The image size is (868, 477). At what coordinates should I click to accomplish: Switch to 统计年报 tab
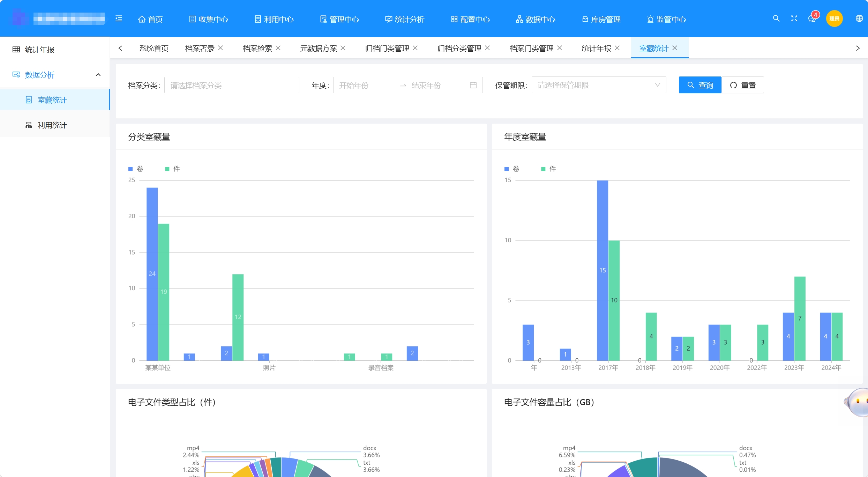(x=596, y=48)
